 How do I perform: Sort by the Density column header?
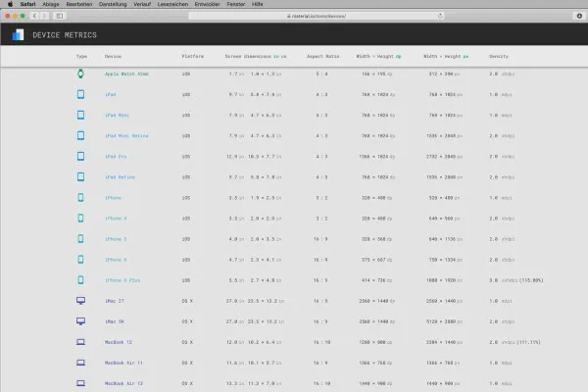click(x=499, y=56)
